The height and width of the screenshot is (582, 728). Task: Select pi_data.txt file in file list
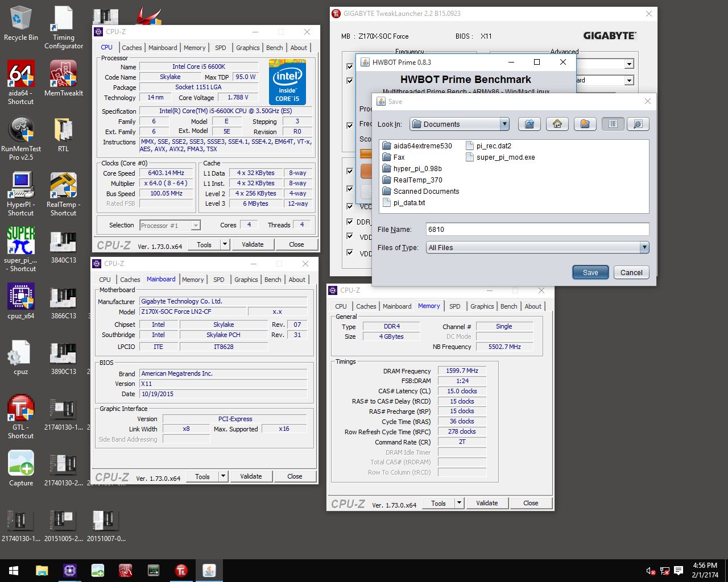(404, 203)
